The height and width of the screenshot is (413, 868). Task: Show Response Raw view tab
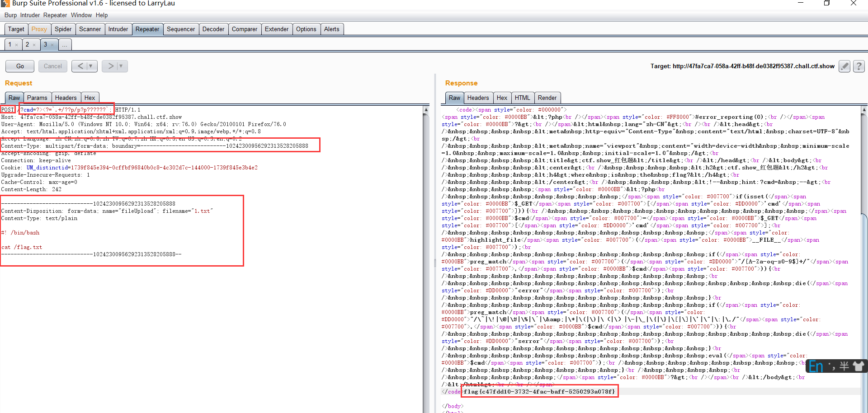click(x=454, y=98)
